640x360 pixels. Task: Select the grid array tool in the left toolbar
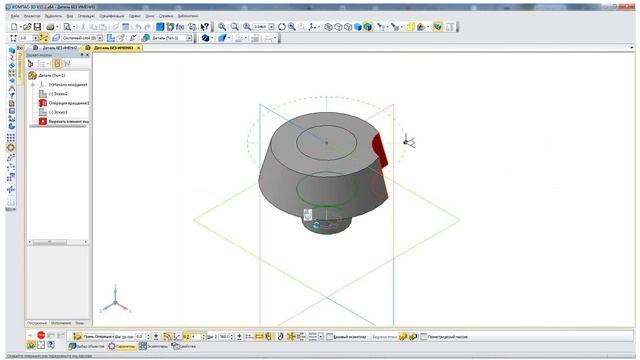11,138
